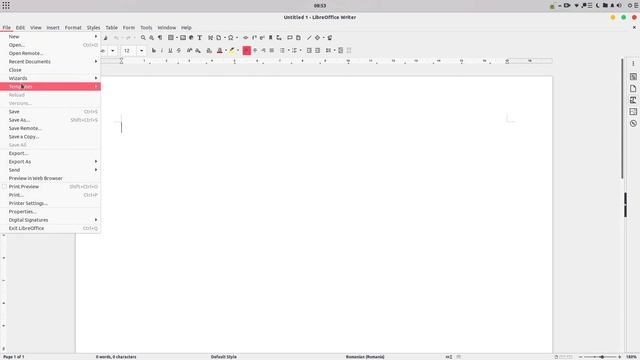Viewport: 640px width, 360px height.
Task: Expand the New submenu
Action: [50, 37]
